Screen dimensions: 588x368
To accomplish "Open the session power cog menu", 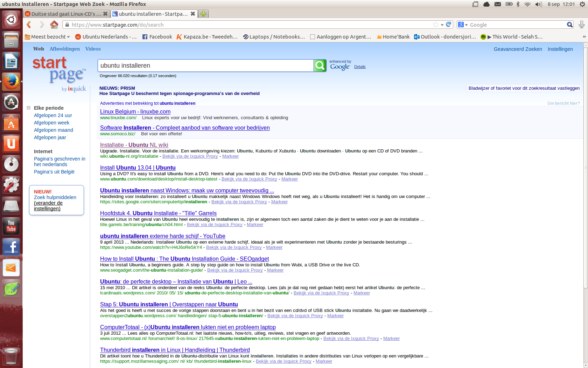I will (582, 4).
